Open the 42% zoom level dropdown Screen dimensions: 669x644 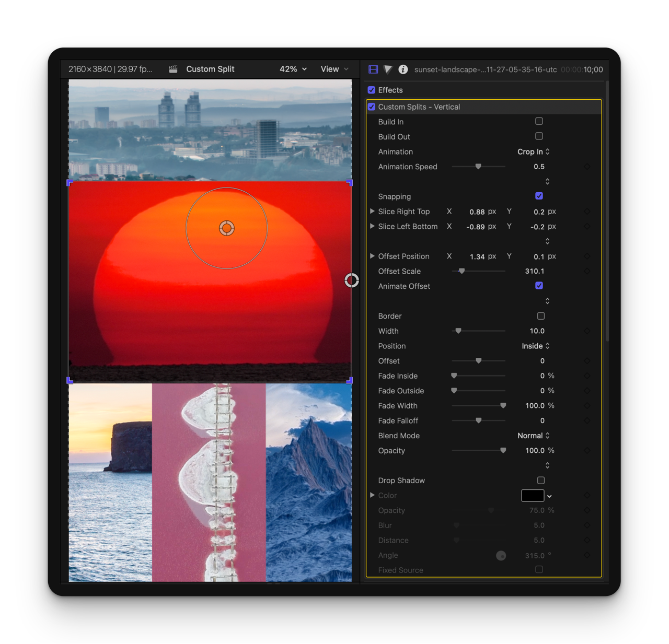coord(293,69)
